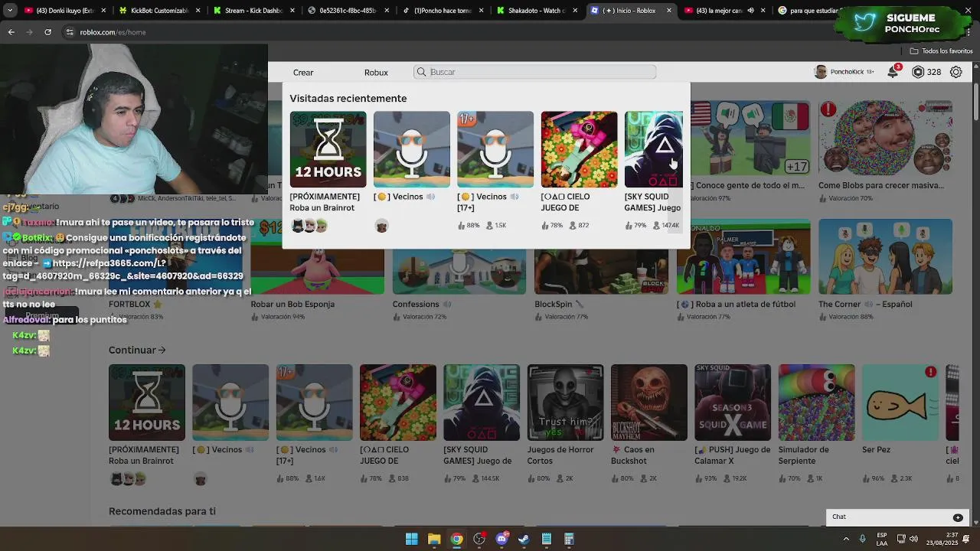Open Continuar row Roba un Brainrot thumbnail
This screenshot has height=551, width=980.
tap(147, 403)
